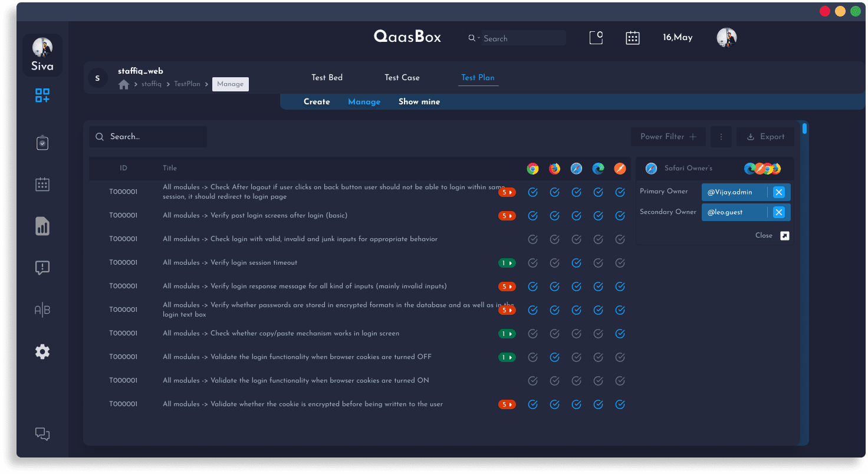
Task: Open the settings gear in sidebar
Action: 42,352
